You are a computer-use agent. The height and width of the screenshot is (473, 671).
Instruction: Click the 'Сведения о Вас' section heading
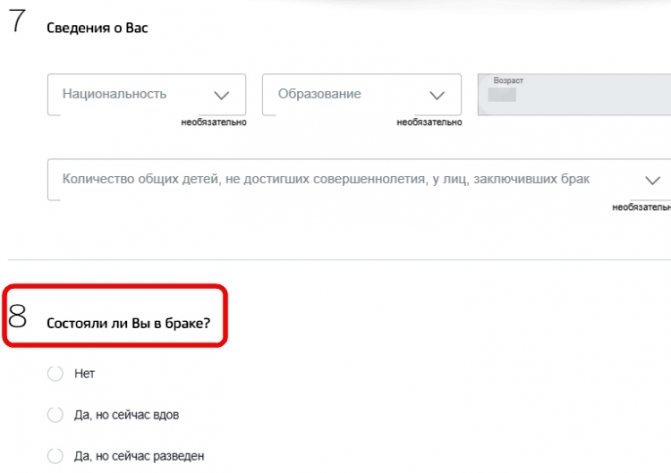98,28
